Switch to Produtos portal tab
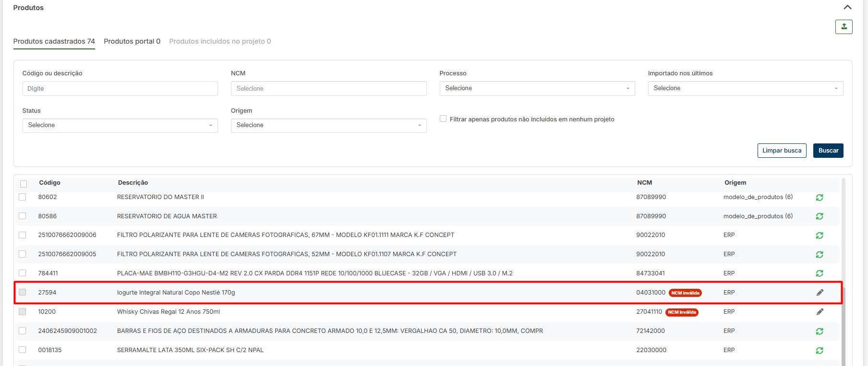The image size is (868, 366). 132,41
